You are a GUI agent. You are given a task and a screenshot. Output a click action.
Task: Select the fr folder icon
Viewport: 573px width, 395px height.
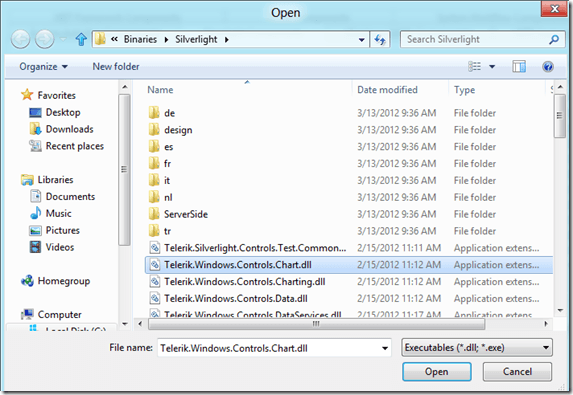pos(154,163)
